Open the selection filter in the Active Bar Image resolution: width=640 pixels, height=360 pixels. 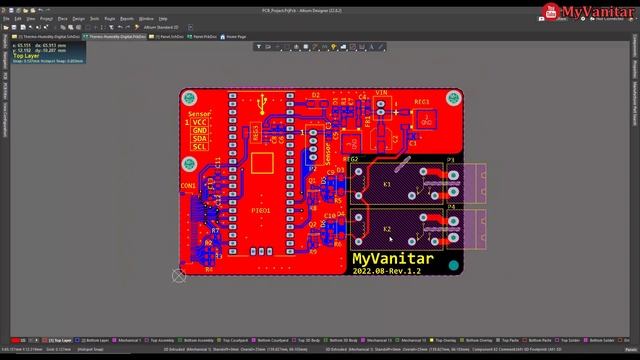[x=259, y=47]
